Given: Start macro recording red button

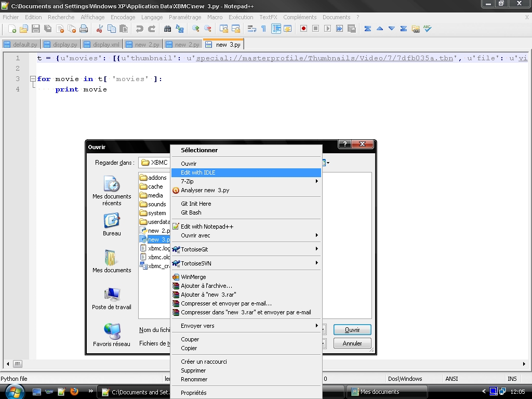Looking at the screenshot, I should (303, 29).
